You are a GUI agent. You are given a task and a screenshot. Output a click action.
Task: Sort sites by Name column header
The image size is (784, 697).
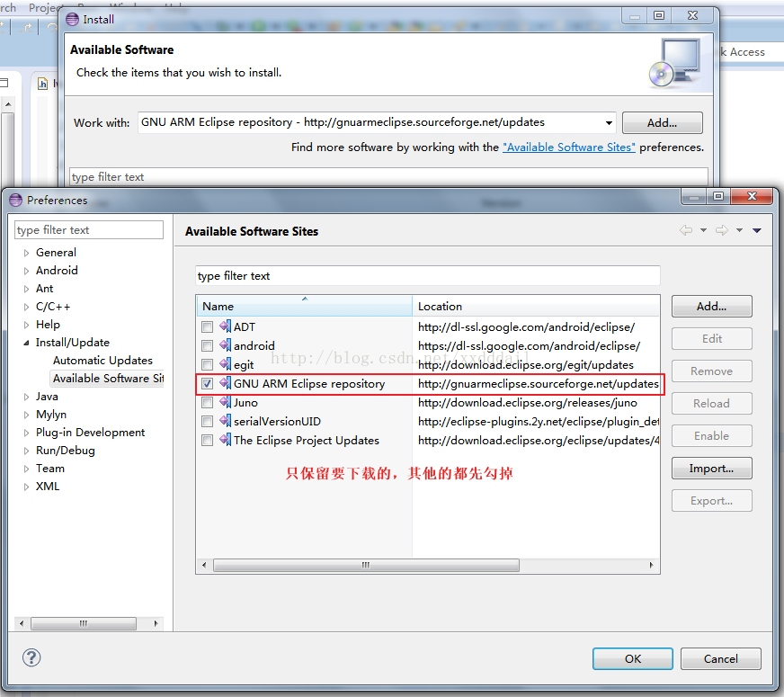(305, 306)
